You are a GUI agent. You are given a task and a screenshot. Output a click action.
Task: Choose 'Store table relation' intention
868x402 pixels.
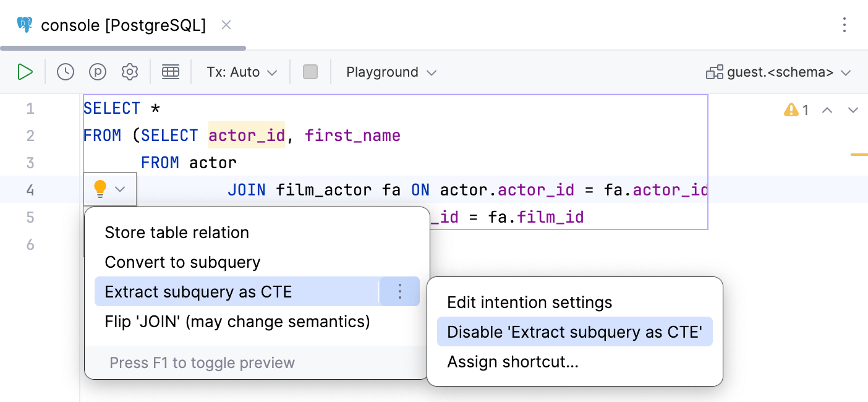(x=257, y=233)
